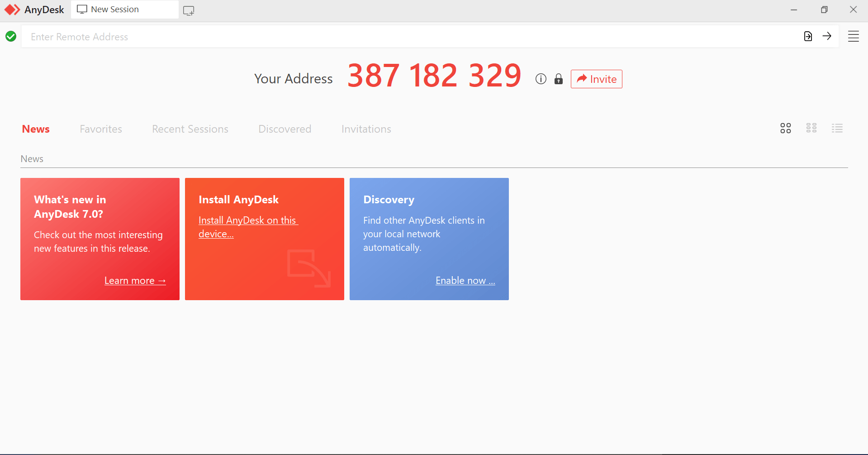
Task: Open the hamburger main menu
Action: coord(853,36)
